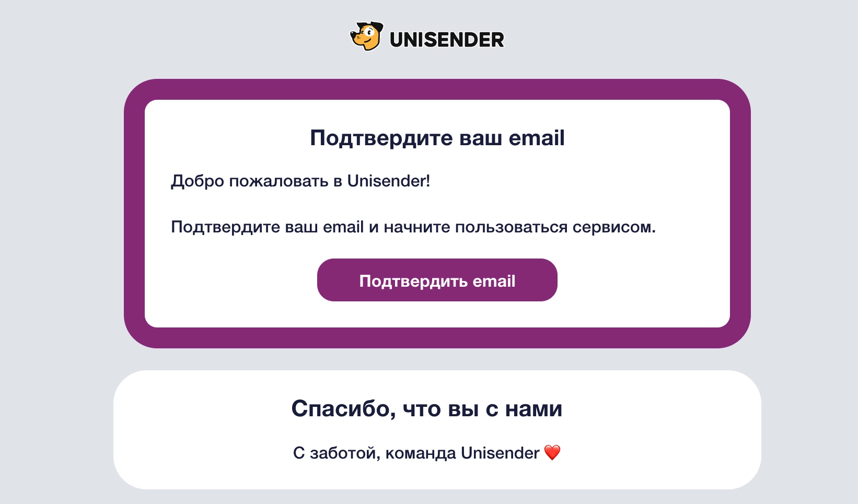This screenshot has height=504, width=858.
Task: Click the red heart emoji
Action: tap(552, 452)
